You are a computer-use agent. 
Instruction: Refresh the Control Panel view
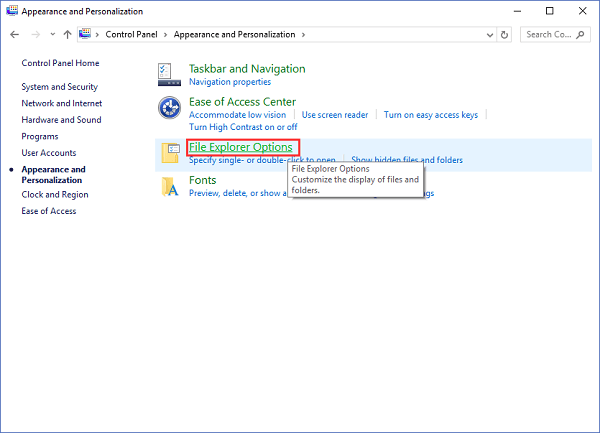point(505,34)
